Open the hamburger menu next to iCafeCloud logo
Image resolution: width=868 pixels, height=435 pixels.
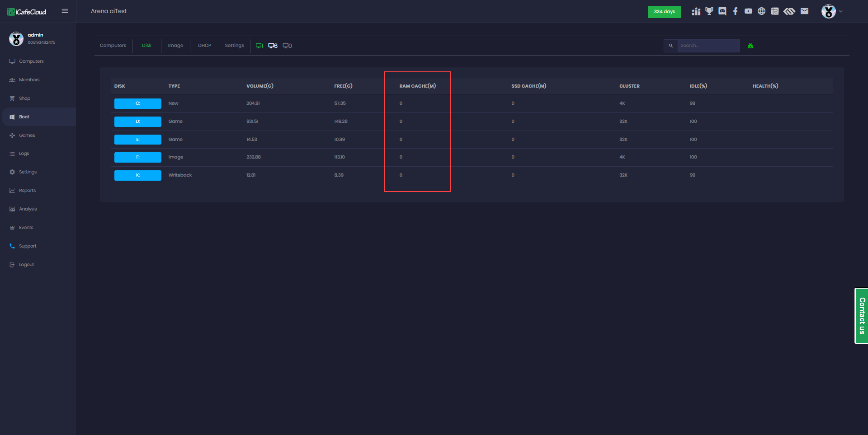(x=65, y=11)
